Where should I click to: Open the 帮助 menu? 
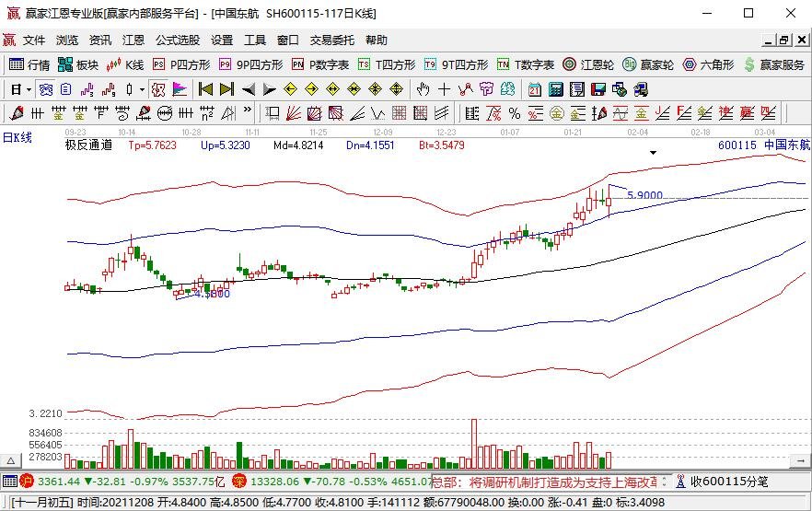tap(376, 41)
